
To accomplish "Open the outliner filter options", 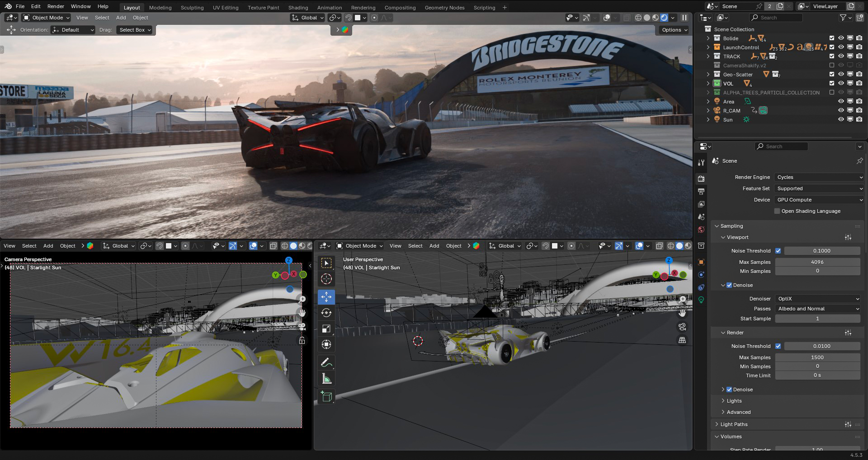I will tap(845, 18).
